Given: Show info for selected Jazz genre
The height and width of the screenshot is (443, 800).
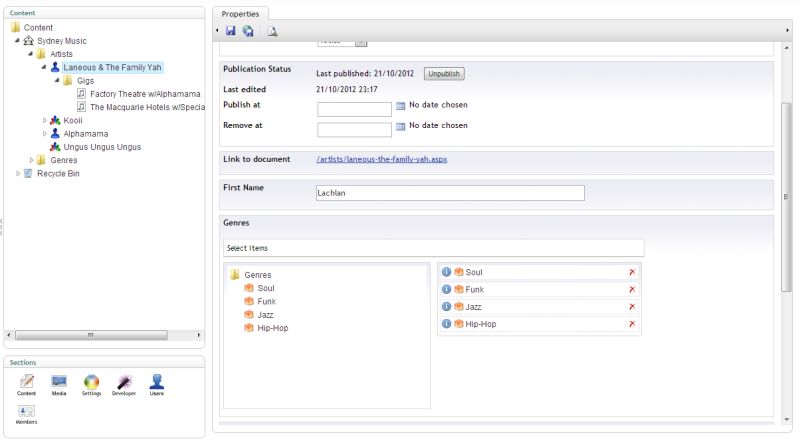Looking at the screenshot, I should coord(446,307).
